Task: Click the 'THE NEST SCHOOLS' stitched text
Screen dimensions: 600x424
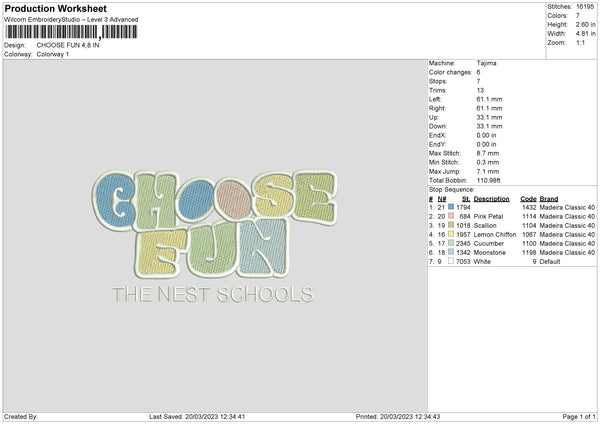Action: [x=213, y=294]
